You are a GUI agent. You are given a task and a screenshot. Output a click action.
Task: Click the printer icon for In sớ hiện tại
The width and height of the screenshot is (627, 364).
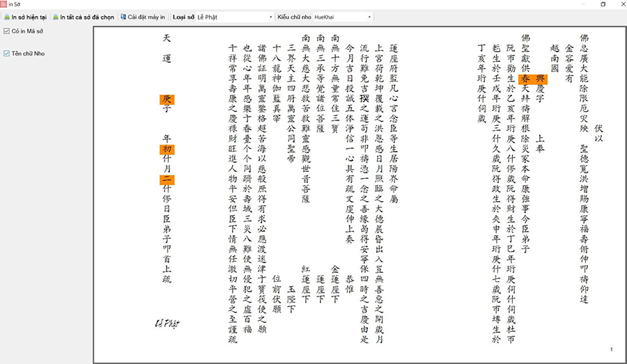tap(7, 17)
